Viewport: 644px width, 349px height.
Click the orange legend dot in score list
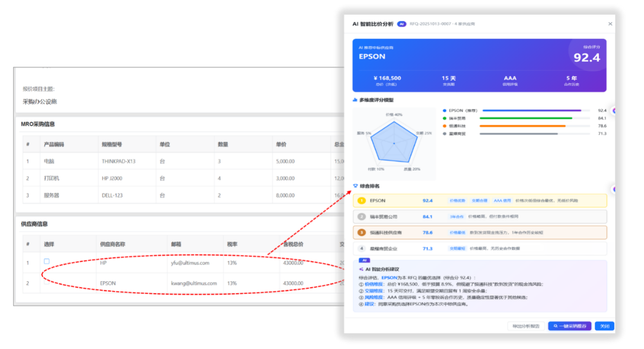pyautogui.click(x=444, y=126)
